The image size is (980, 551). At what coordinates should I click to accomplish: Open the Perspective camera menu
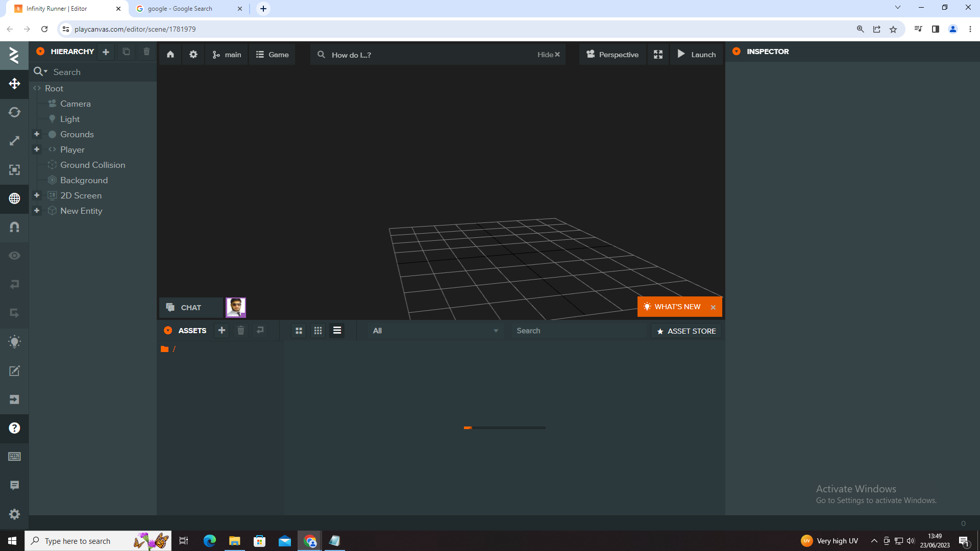click(x=612, y=55)
